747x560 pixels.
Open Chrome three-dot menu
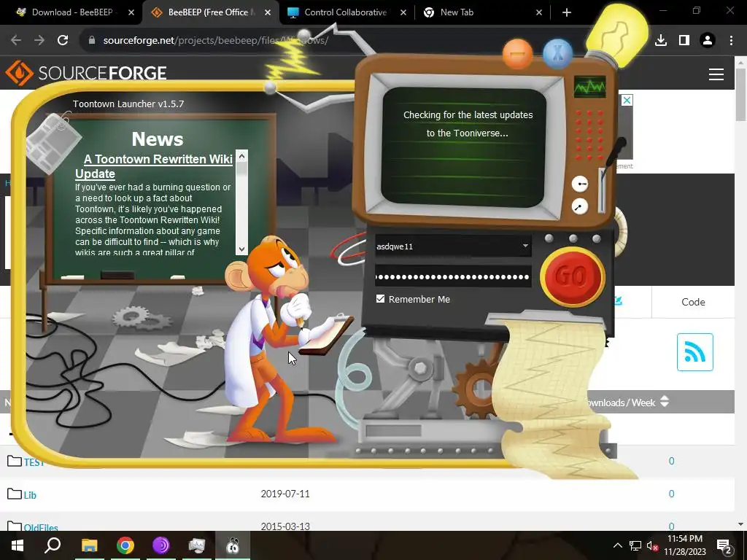point(731,40)
